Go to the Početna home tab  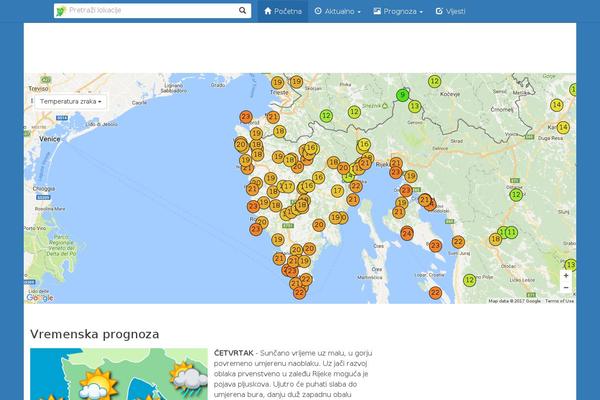click(283, 11)
